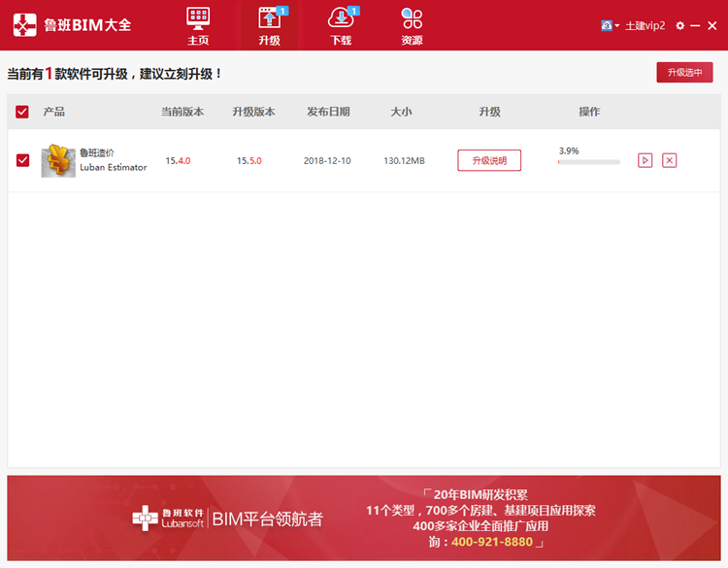Open 升级说明 upgrade notes
The width and height of the screenshot is (728, 568).
(489, 160)
